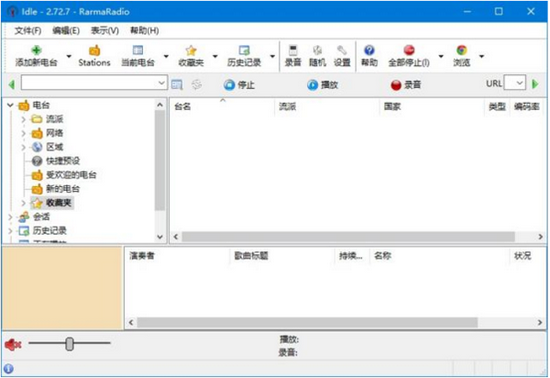
Task: Expand the 网络 tree node
Action: [23, 133]
